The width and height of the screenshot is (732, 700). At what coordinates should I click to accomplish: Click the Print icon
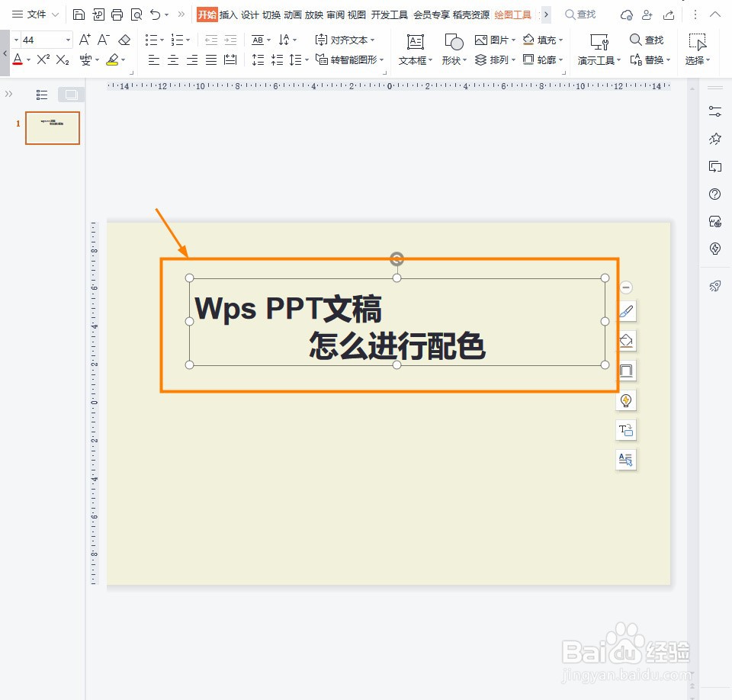point(117,15)
